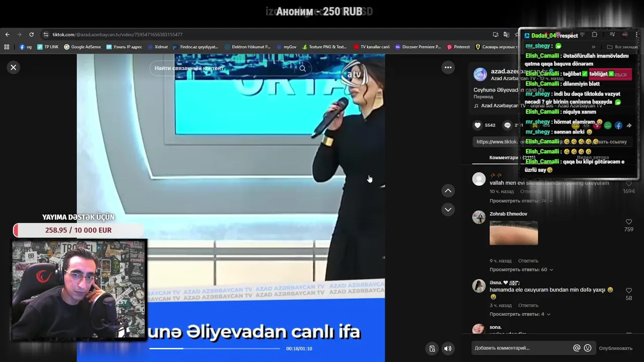The width and height of the screenshot is (644, 362).
Task: Open the browser translate page icon
Action: [506, 35]
